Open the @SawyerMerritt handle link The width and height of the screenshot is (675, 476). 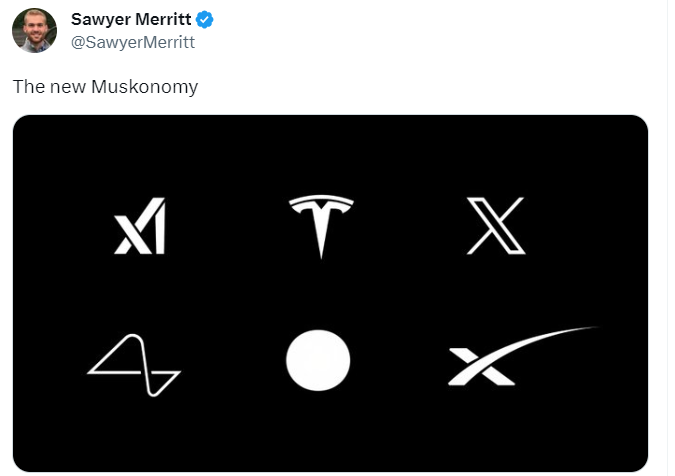133,42
